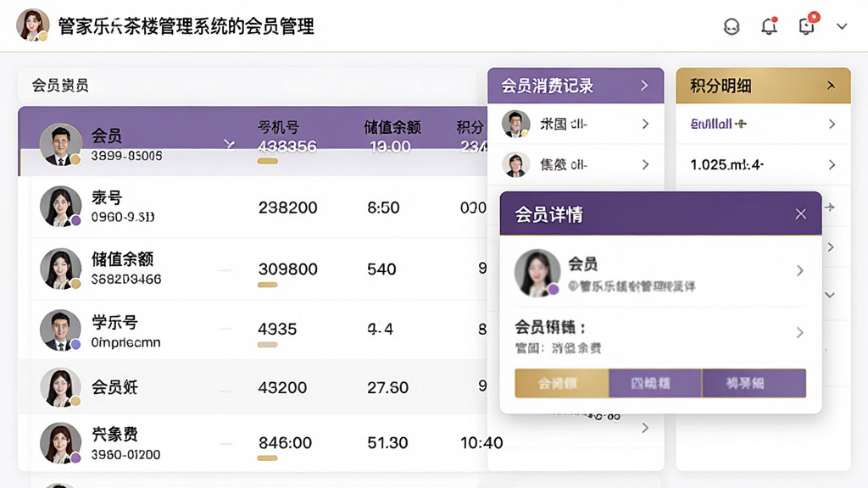Click the value 238200

288,208
